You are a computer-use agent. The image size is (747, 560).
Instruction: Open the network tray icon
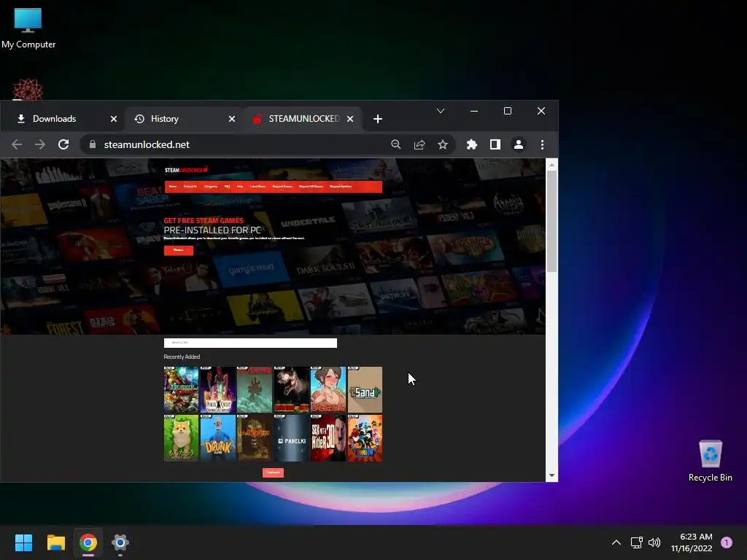(x=636, y=542)
